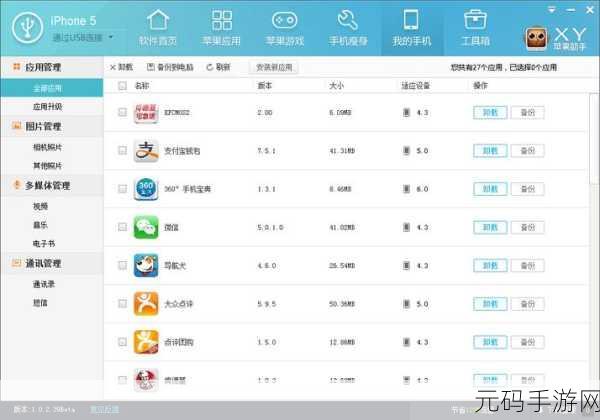
Task: Open 电子书 in the sidebar
Action: 44,244
